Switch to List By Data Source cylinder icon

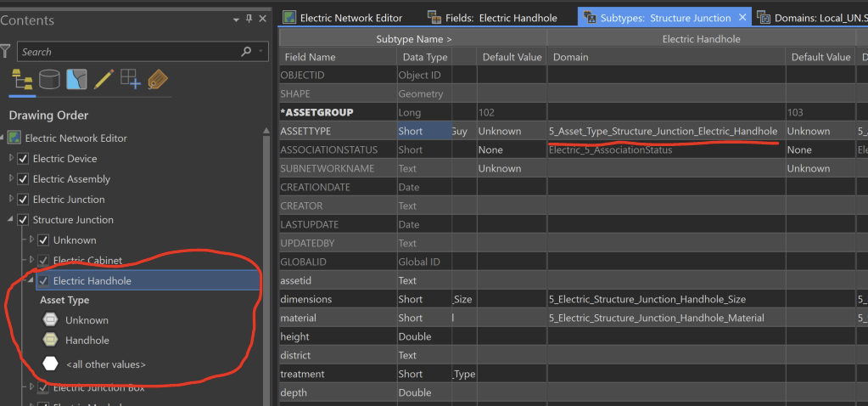tap(49, 80)
